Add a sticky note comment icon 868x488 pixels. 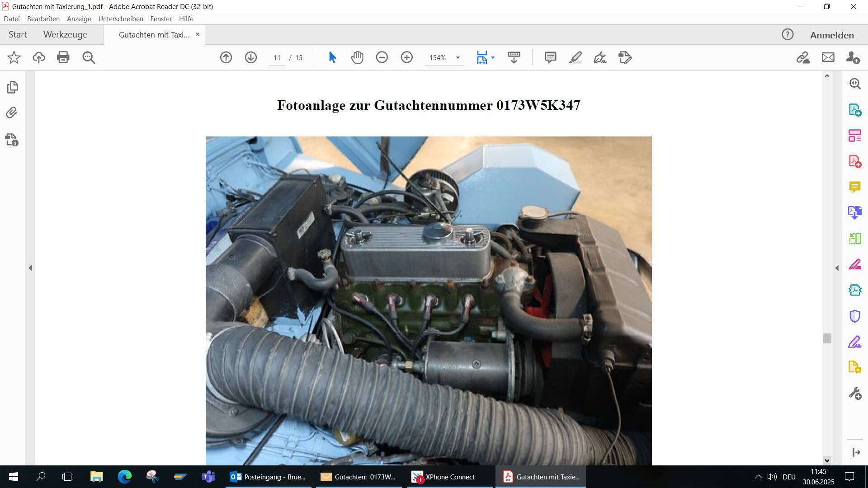(x=550, y=57)
